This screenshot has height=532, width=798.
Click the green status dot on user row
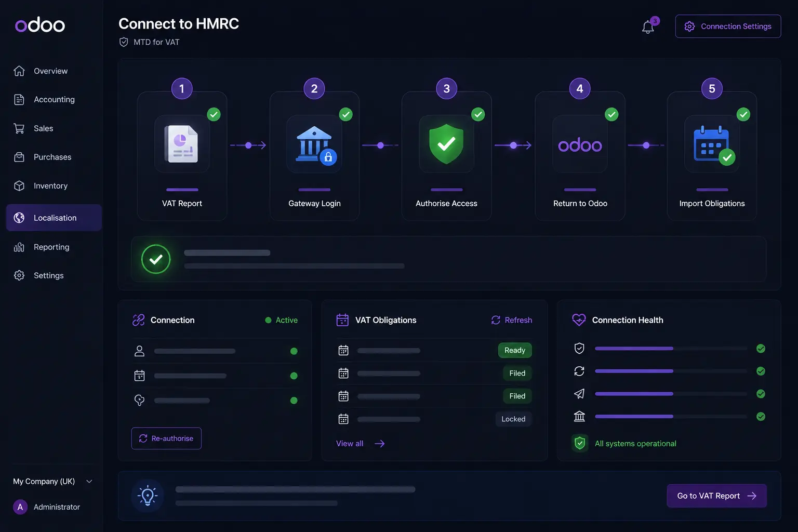[294, 351]
